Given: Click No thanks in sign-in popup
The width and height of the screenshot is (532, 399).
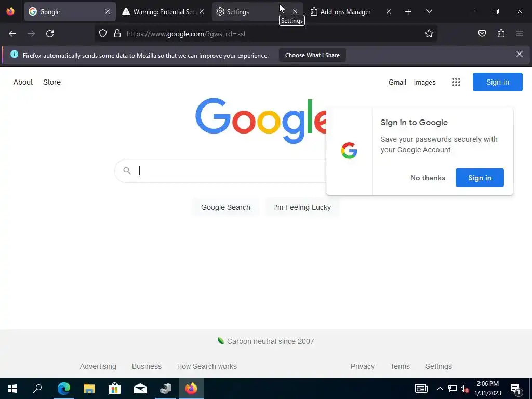Looking at the screenshot, I should pyautogui.click(x=428, y=178).
